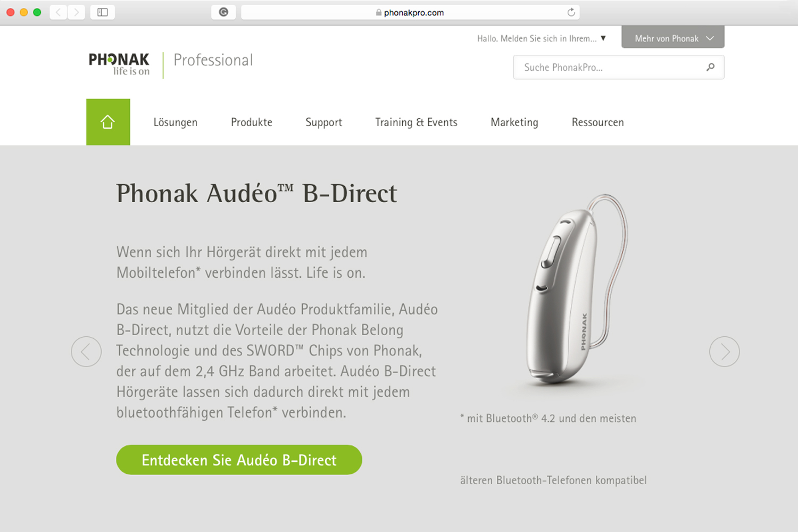Click the search magnifier icon
The width and height of the screenshot is (798, 532).
pyautogui.click(x=710, y=67)
